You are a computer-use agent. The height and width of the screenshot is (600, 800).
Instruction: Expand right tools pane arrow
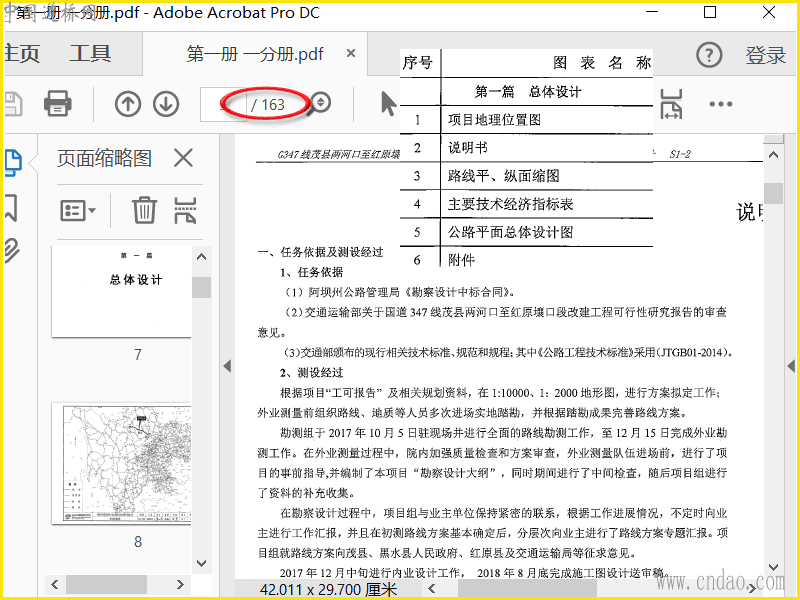[x=791, y=366]
